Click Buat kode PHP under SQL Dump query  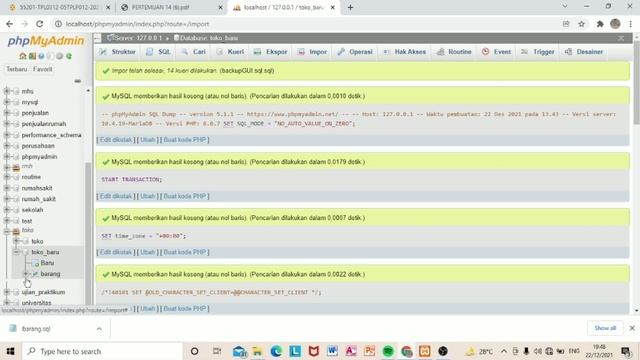tap(185, 140)
